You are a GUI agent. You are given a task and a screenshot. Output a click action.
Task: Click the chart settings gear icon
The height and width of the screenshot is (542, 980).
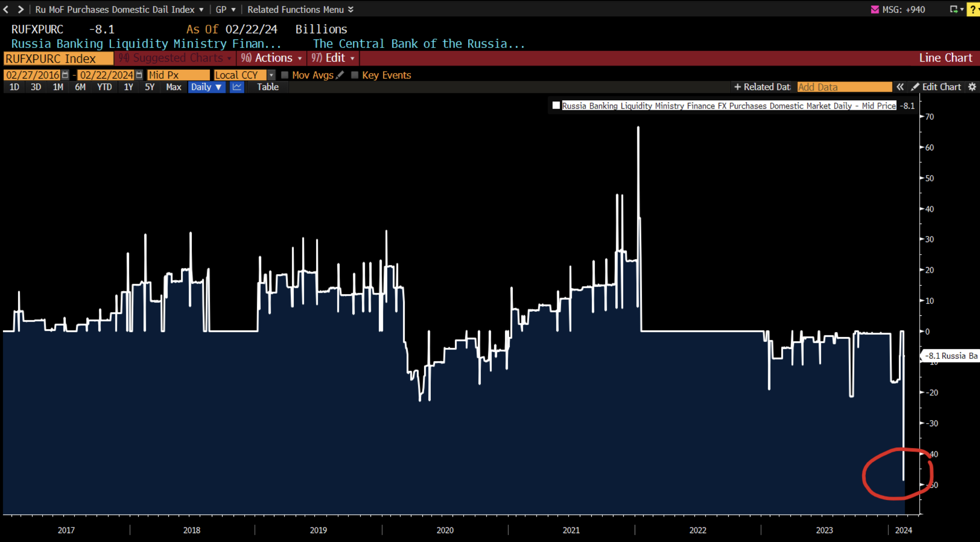point(972,87)
